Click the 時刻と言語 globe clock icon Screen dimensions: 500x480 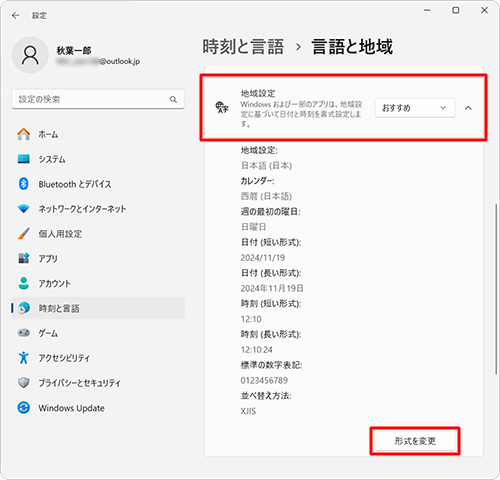coord(24,308)
